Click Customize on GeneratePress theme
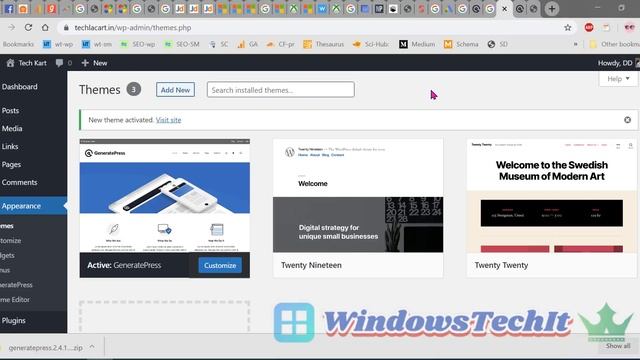640x360 pixels. (x=220, y=265)
